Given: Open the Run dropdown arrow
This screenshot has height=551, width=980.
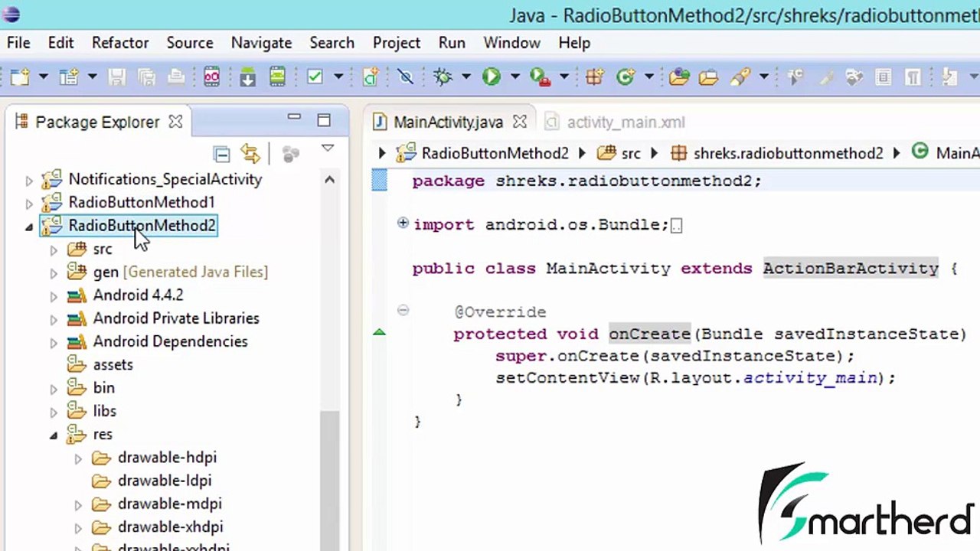Looking at the screenshot, I should (514, 77).
